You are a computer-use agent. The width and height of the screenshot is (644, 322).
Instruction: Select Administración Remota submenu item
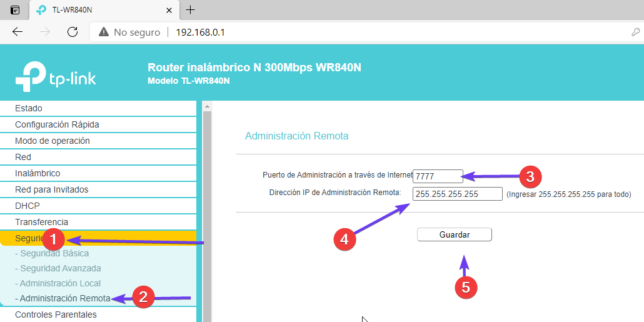coord(63,298)
